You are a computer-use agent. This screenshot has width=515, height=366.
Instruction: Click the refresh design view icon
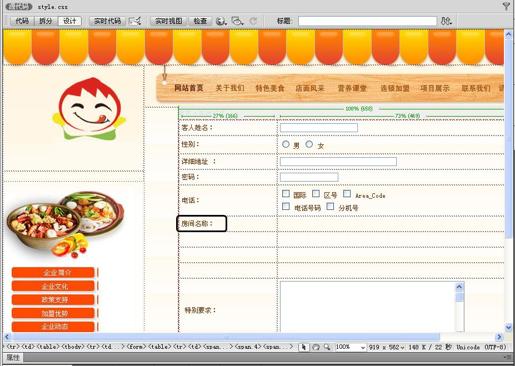pos(253,21)
